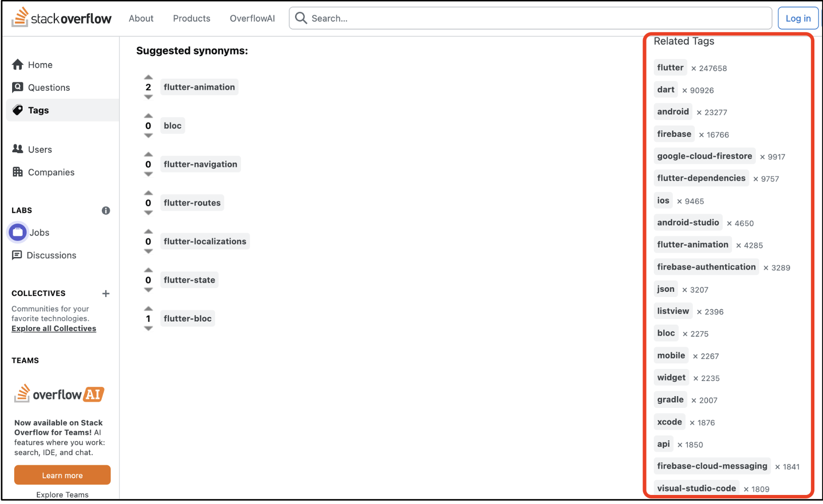Image resolution: width=823 pixels, height=504 pixels.
Task: Open the android-studio related tag
Action: click(x=688, y=222)
